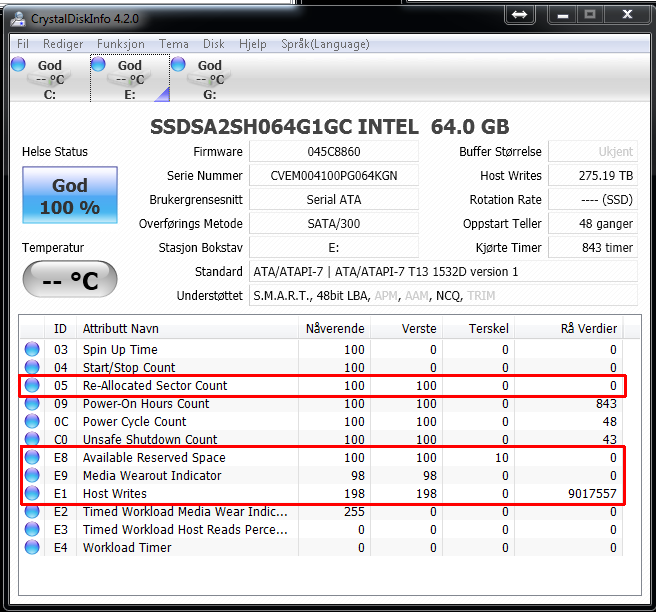Select the Workload Timer row name

tap(127, 548)
